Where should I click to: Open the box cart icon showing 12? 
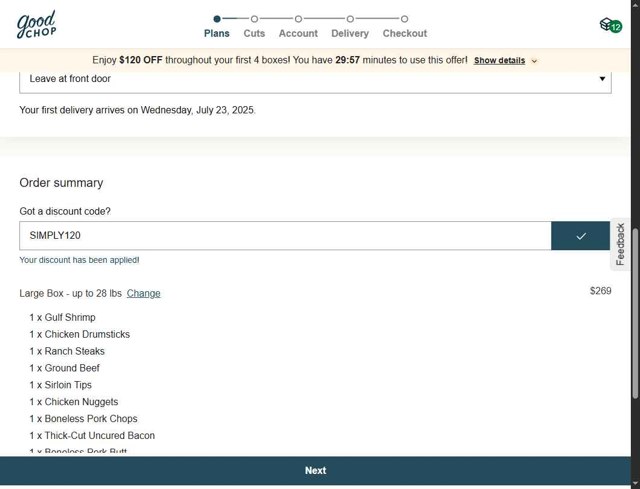click(x=611, y=25)
